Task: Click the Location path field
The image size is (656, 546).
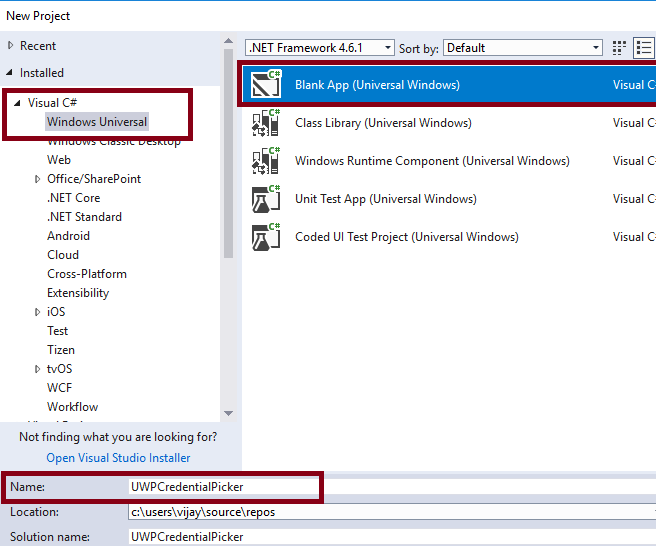Action: (x=392, y=512)
